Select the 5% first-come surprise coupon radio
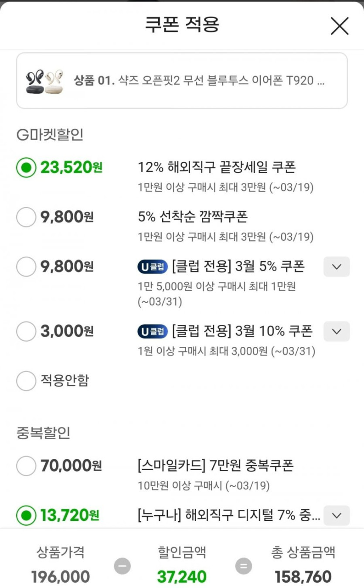Image resolution: width=364 pixels, height=588 pixels. (26, 217)
